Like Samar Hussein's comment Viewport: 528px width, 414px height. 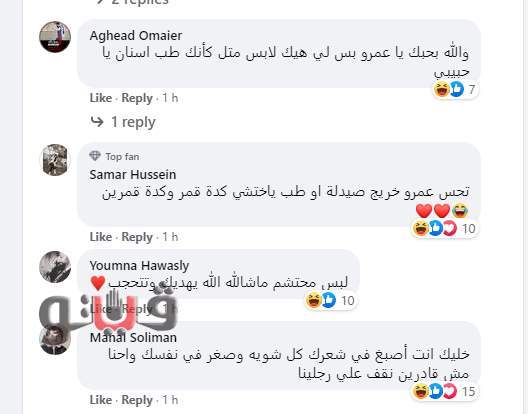[101, 237]
